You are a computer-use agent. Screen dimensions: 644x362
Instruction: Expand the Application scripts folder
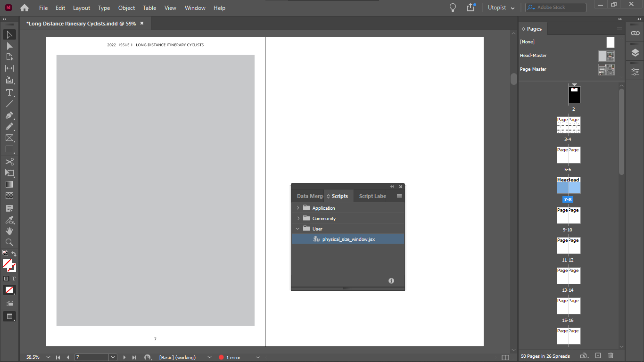point(298,208)
